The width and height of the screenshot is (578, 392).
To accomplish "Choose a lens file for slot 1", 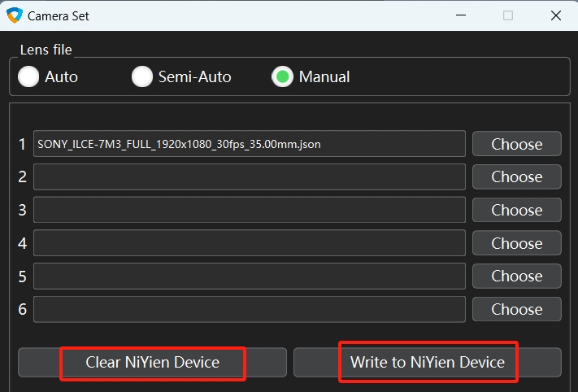I will [517, 144].
